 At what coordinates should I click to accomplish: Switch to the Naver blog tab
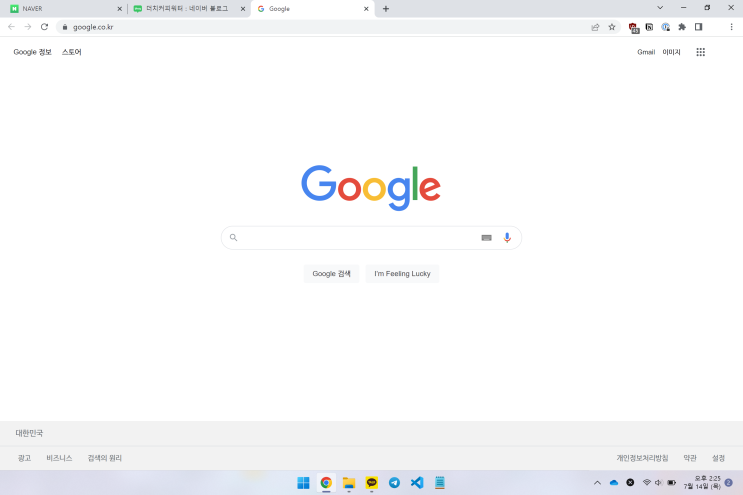(x=188, y=9)
